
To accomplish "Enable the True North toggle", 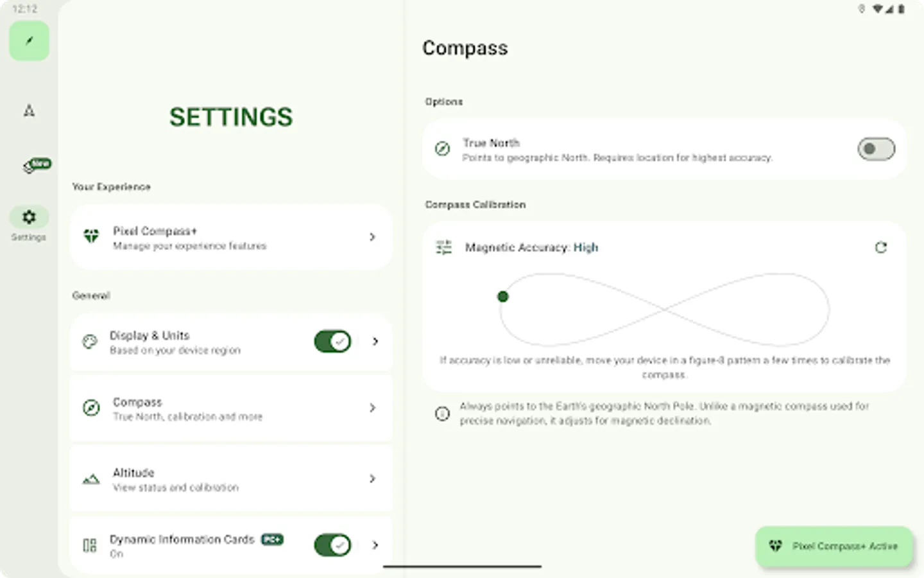I will 875,149.
